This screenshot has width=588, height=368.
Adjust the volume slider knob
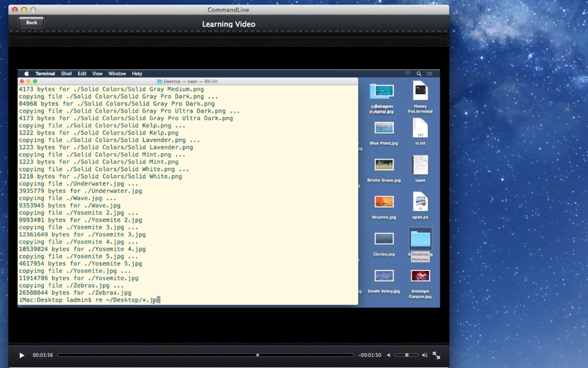click(406, 355)
